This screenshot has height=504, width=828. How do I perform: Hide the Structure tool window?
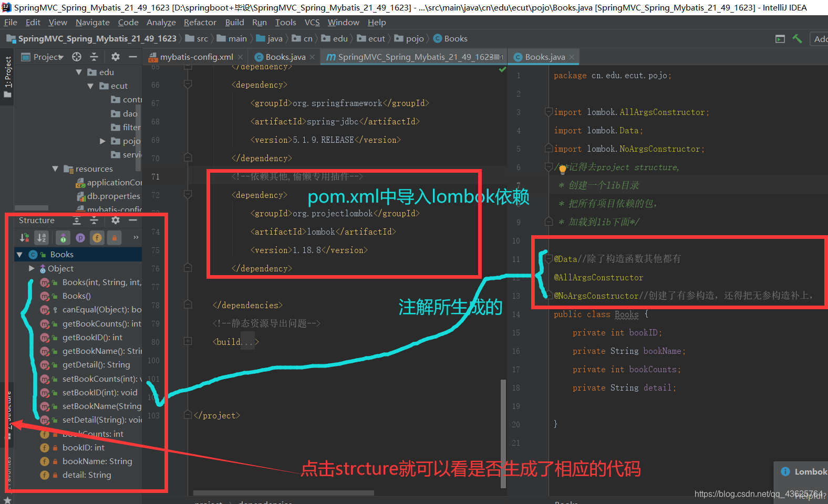coord(133,220)
